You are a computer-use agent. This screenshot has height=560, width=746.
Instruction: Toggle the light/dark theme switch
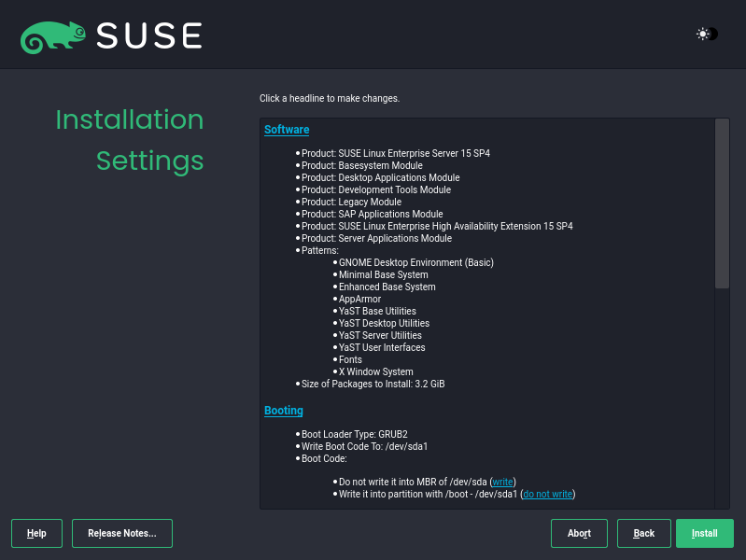(x=707, y=34)
